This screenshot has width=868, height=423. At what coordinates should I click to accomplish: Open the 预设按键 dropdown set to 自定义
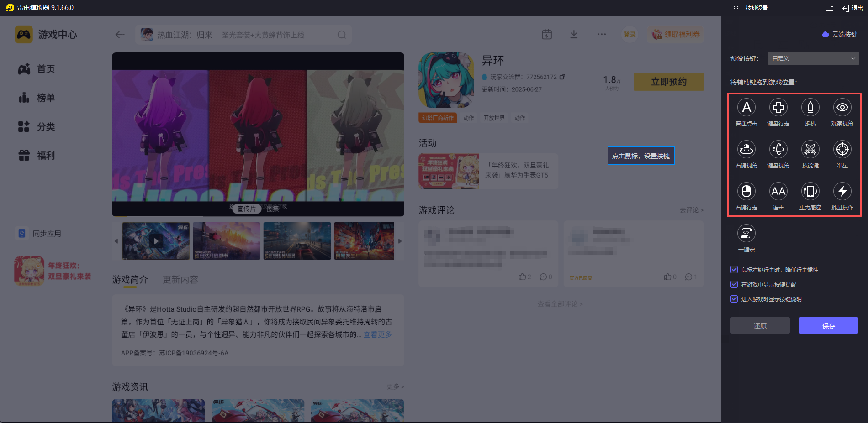tap(814, 58)
